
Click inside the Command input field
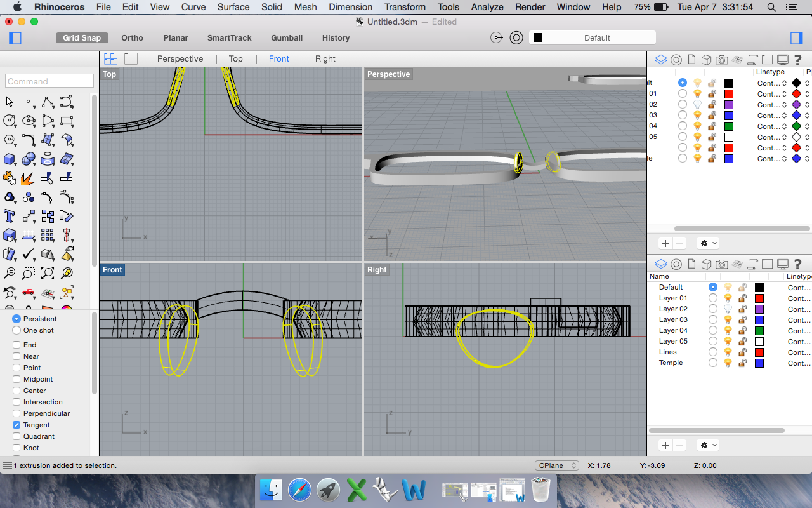pyautogui.click(x=49, y=81)
